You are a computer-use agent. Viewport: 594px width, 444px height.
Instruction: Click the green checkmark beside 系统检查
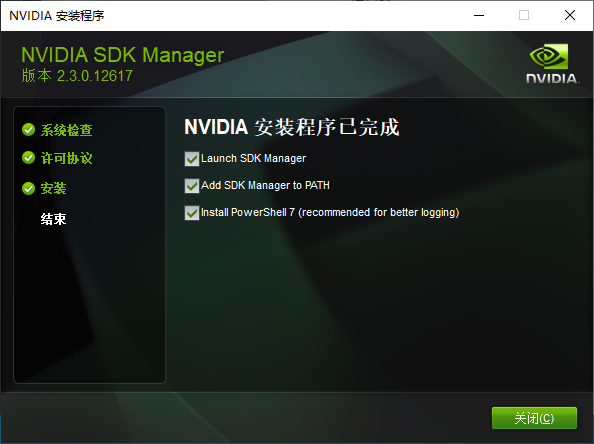(x=28, y=130)
